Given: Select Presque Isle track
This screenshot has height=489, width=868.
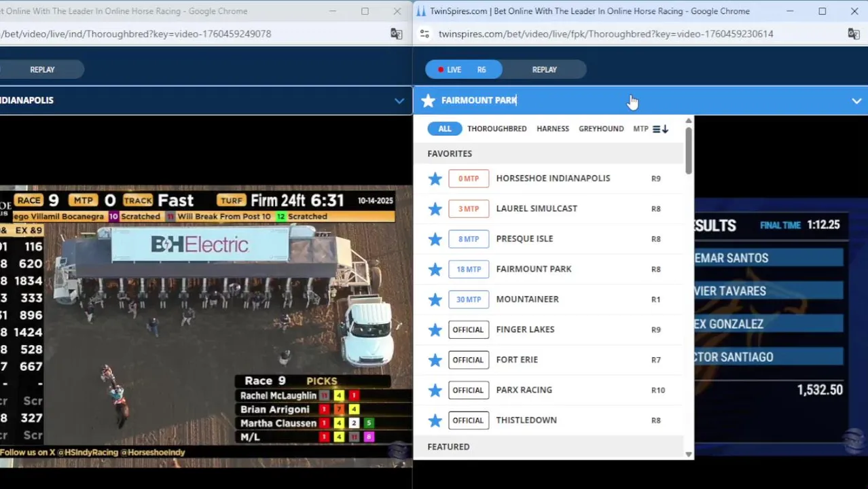Looking at the screenshot, I should pyautogui.click(x=524, y=238).
